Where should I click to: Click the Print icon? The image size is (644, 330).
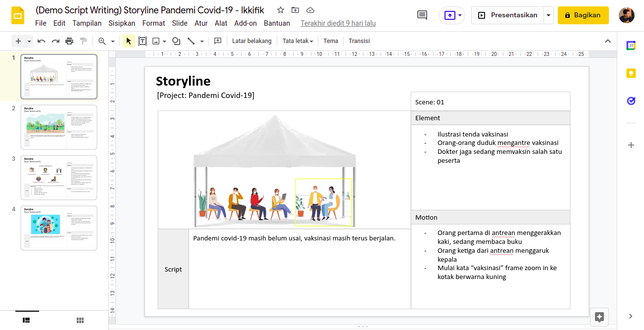click(69, 41)
